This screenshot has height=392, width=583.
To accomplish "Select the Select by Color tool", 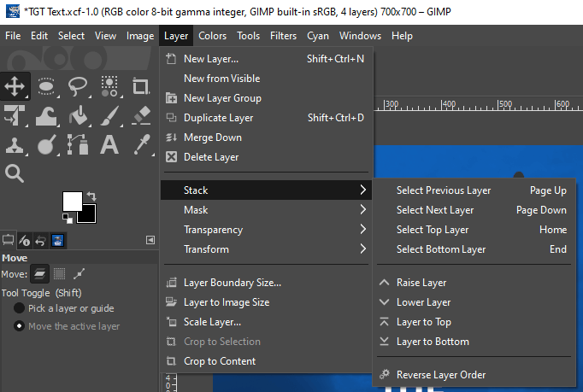I will 109,86.
